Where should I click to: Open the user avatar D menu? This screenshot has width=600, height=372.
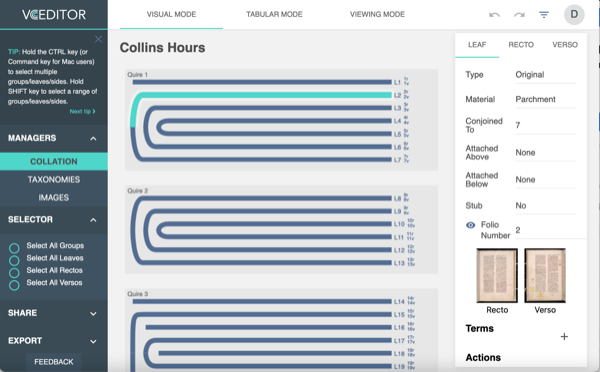[x=574, y=15]
